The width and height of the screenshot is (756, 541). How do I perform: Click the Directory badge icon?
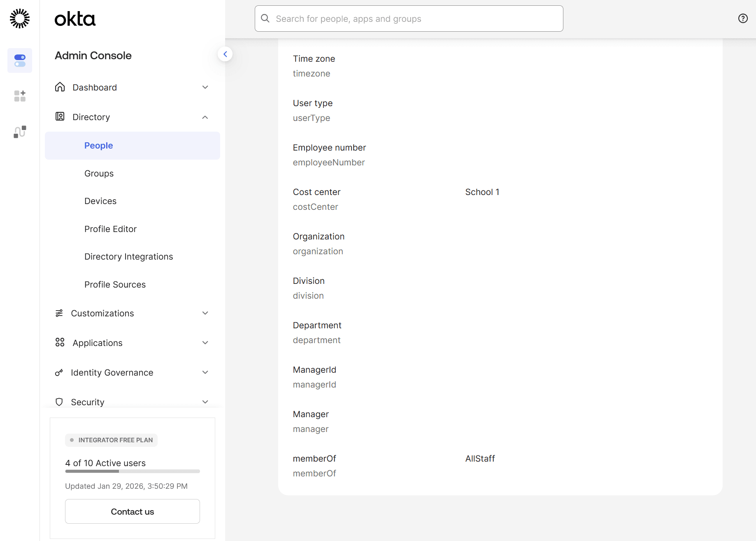click(x=60, y=117)
